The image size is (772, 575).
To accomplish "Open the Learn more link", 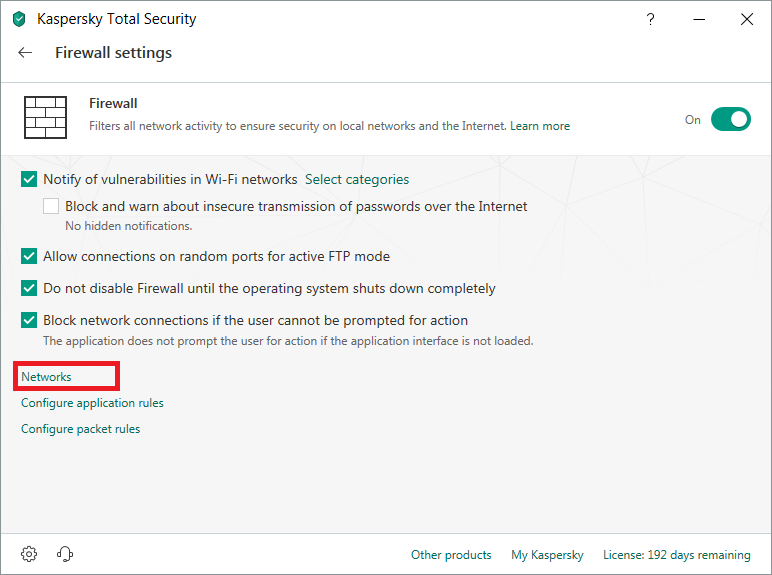I will coord(540,126).
